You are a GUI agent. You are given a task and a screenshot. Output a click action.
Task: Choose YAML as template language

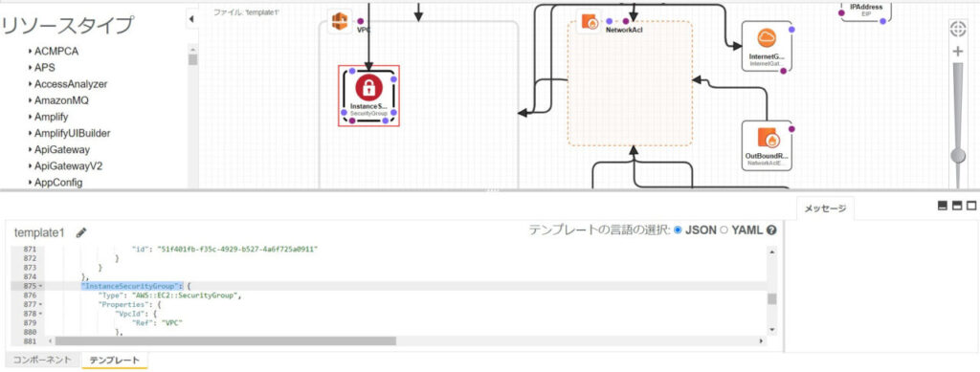724,230
